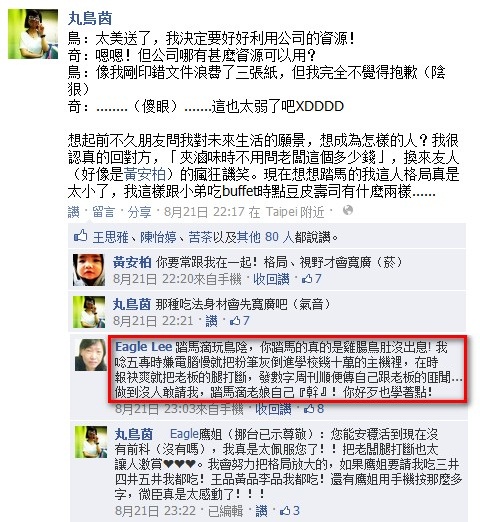Click thumbs-up icon beside 王思雅 likes summary
Screen dimensions: 480x522
[x=80, y=236]
